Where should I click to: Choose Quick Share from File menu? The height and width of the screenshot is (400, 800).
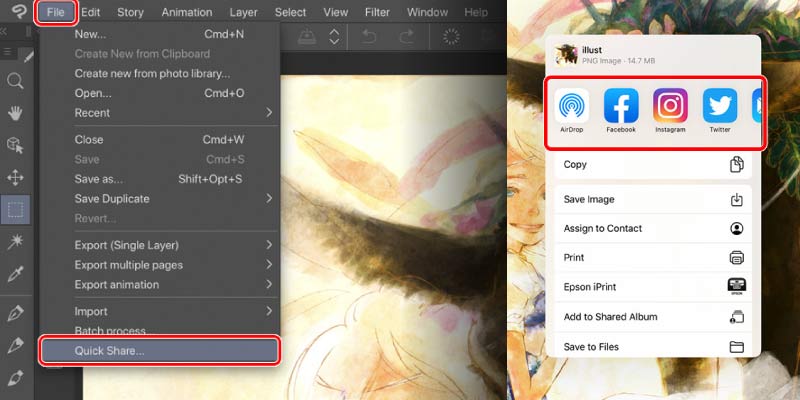click(x=160, y=351)
